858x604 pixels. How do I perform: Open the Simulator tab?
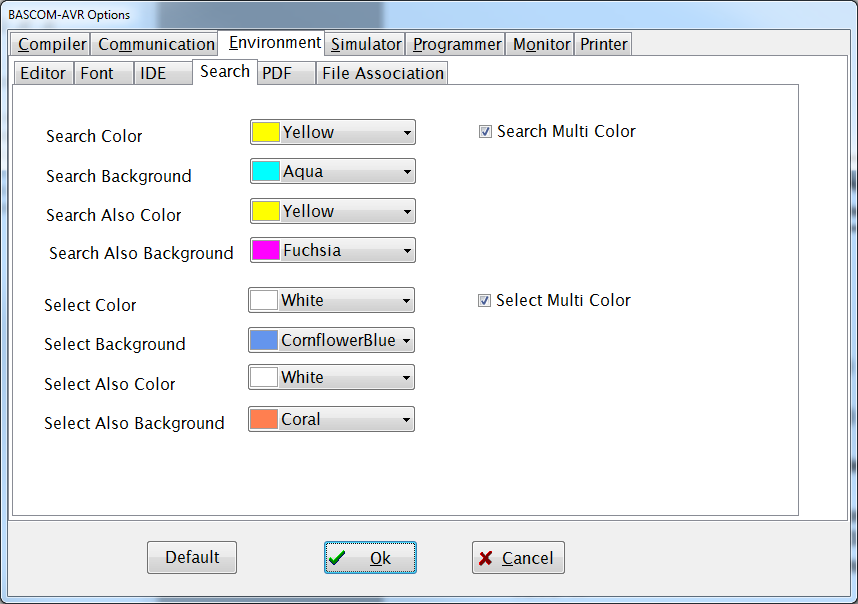pyautogui.click(x=366, y=44)
